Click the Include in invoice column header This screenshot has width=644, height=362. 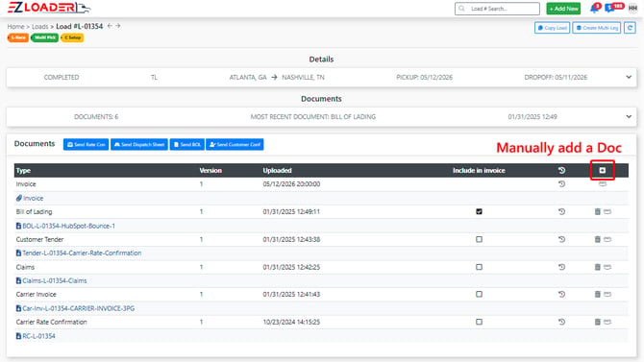click(x=479, y=170)
